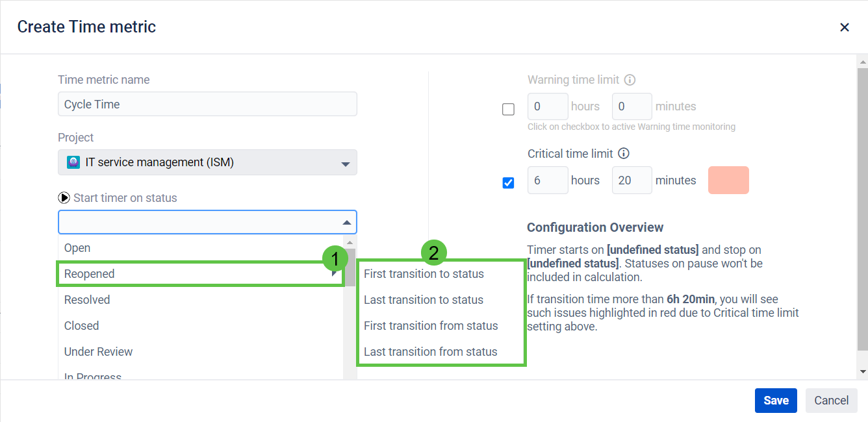868x422 pixels.
Task: Uncheck the Critical time limit checkbox
Action: [508, 183]
